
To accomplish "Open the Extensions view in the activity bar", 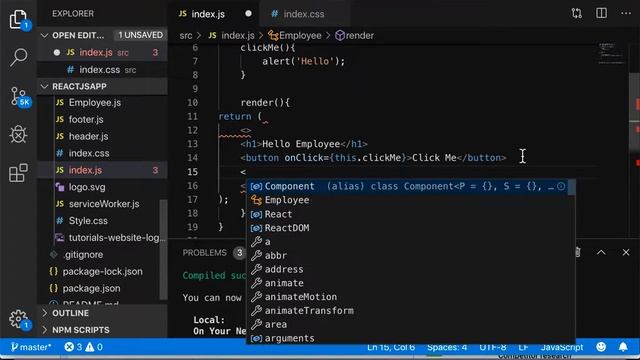I will (x=18, y=172).
